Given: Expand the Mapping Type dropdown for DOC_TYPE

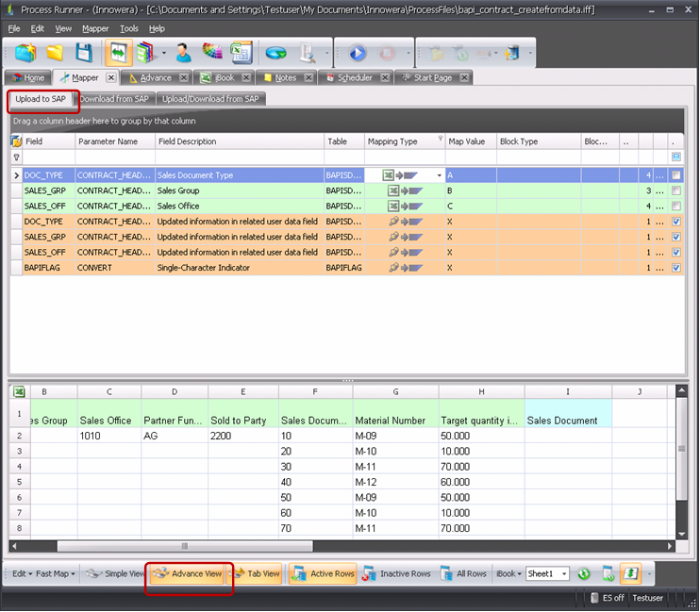Looking at the screenshot, I should tap(439, 175).
